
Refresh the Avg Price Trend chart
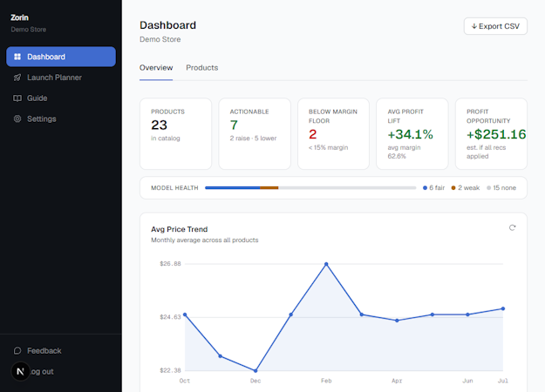pyautogui.click(x=513, y=227)
